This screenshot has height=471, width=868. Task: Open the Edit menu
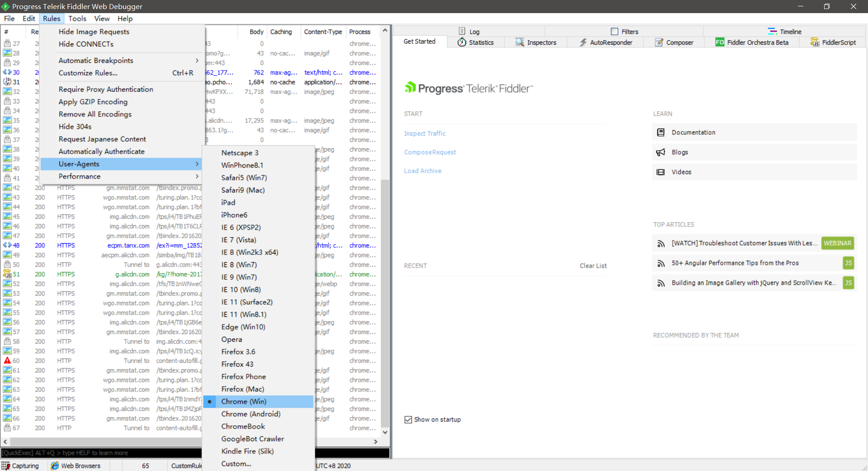pos(28,19)
